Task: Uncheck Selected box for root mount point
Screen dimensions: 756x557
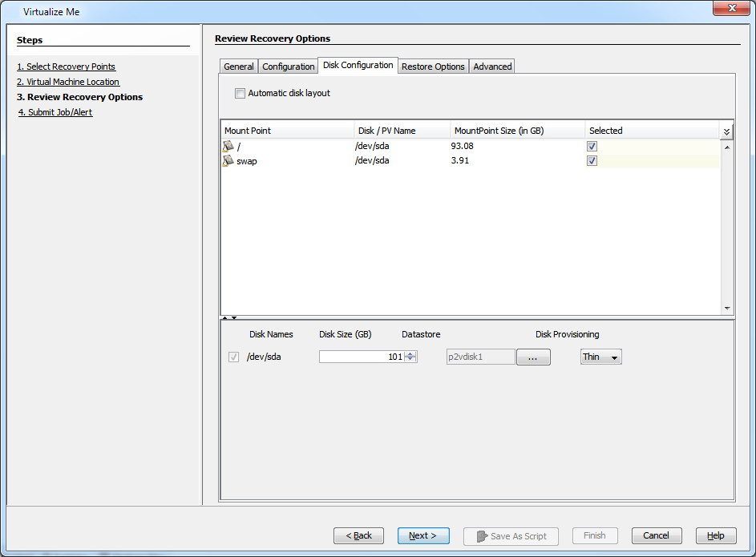Action: click(592, 147)
